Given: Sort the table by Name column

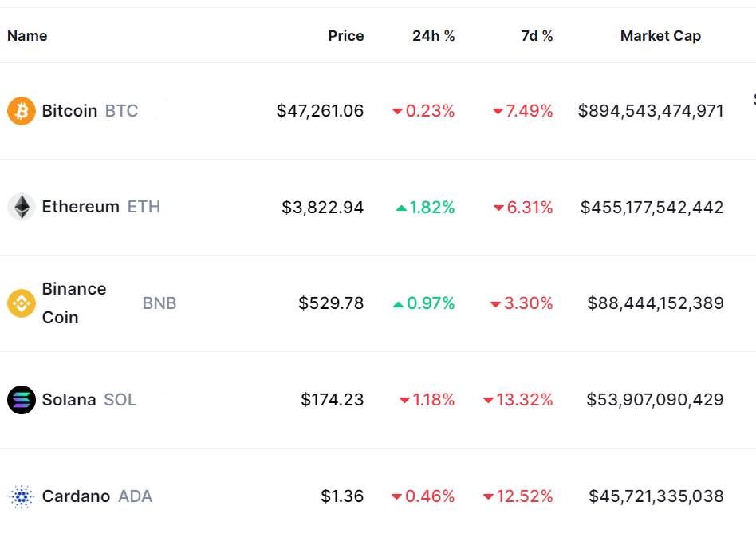Looking at the screenshot, I should pos(27,36).
